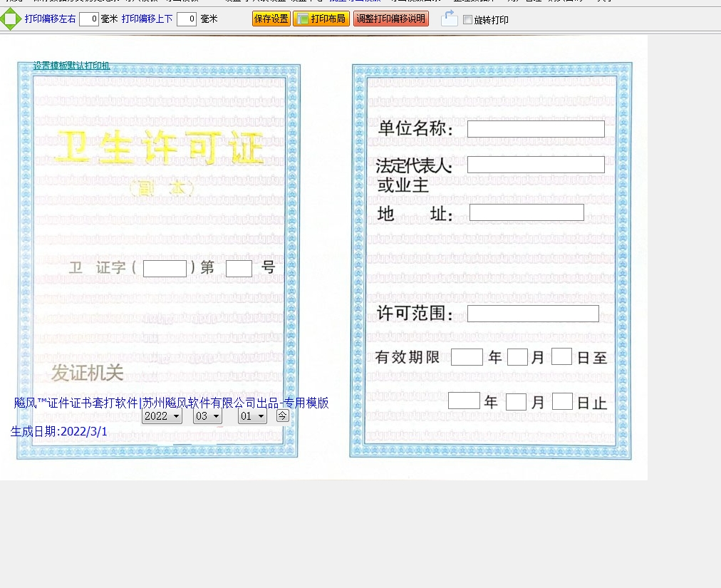Expand the month dropdown showing 03
721x588 pixels.
207,416
